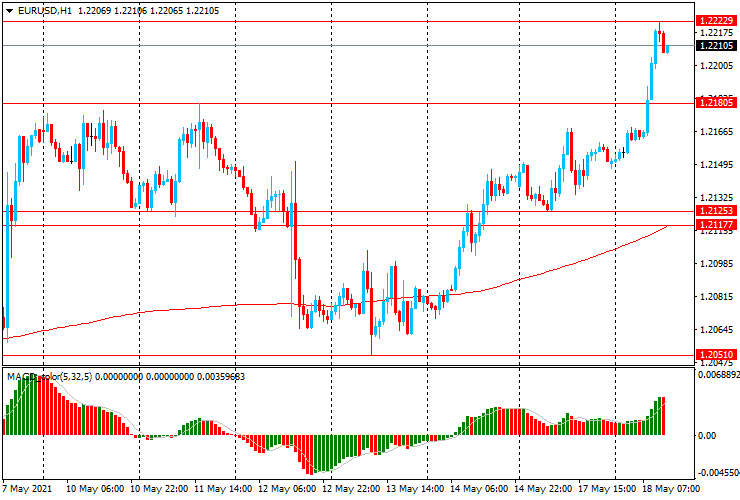This screenshot has width=740, height=500.
Task: Click the 1.21325 value on price scale
Action: [716, 197]
